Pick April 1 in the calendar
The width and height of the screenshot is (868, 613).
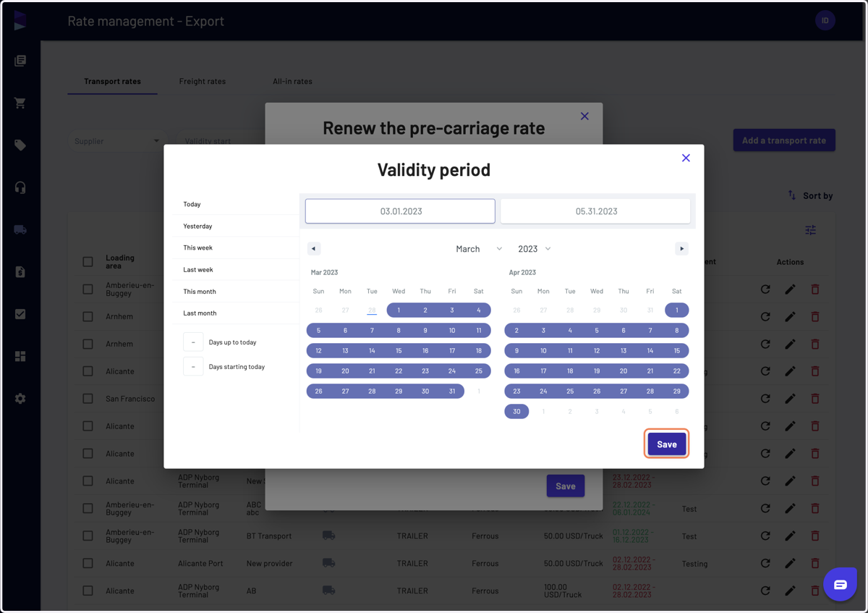676,310
